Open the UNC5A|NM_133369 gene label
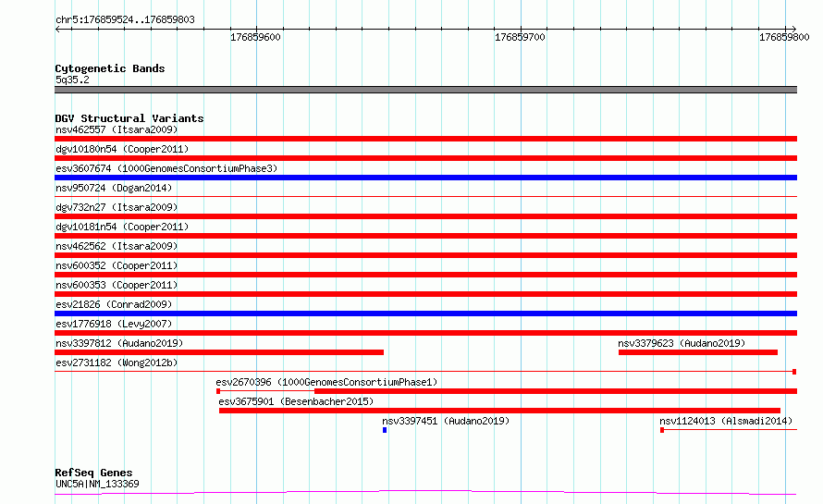 [x=97, y=484]
